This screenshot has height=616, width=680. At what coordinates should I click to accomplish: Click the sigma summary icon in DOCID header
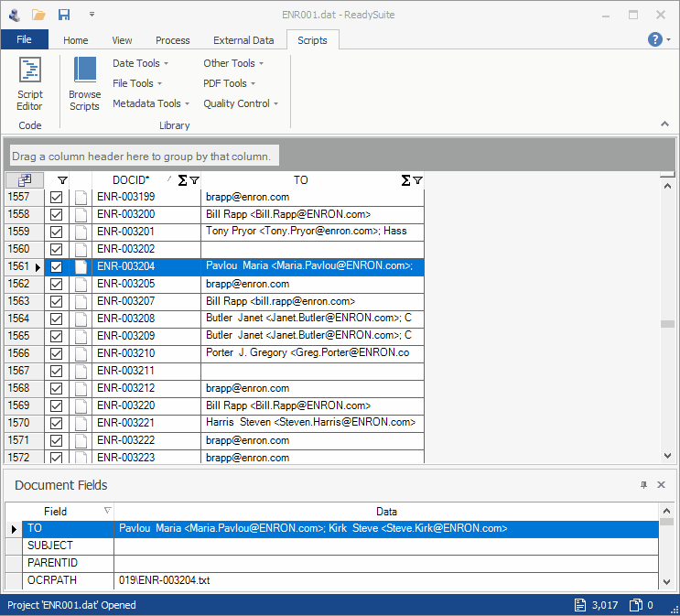coord(182,180)
